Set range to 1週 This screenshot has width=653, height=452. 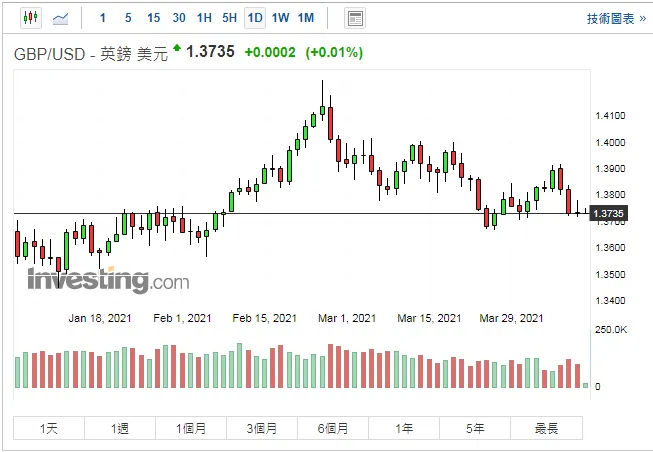coord(120,428)
